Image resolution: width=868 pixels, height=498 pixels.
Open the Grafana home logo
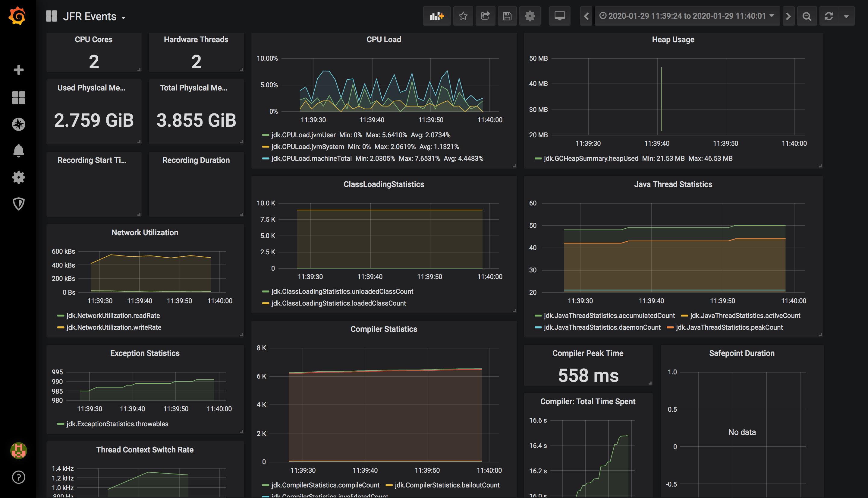pyautogui.click(x=17, y=16)
